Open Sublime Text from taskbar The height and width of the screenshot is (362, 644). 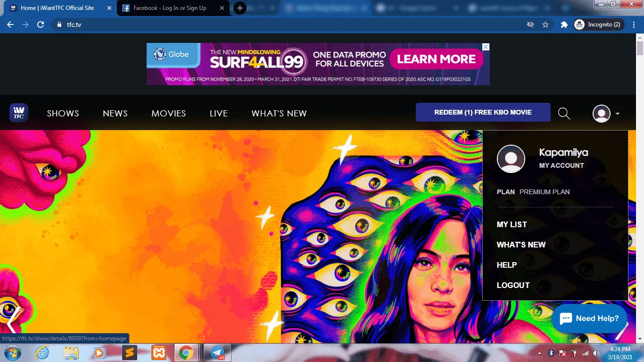(x=129, y=353)
